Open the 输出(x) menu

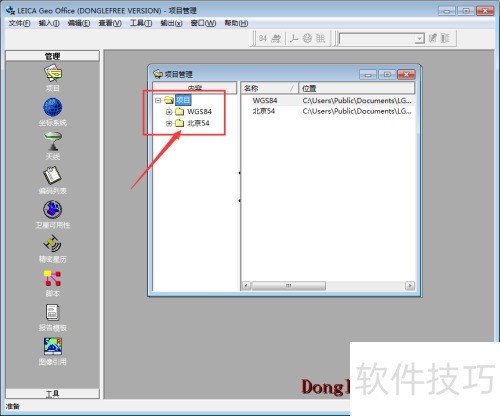click(171, 23)
